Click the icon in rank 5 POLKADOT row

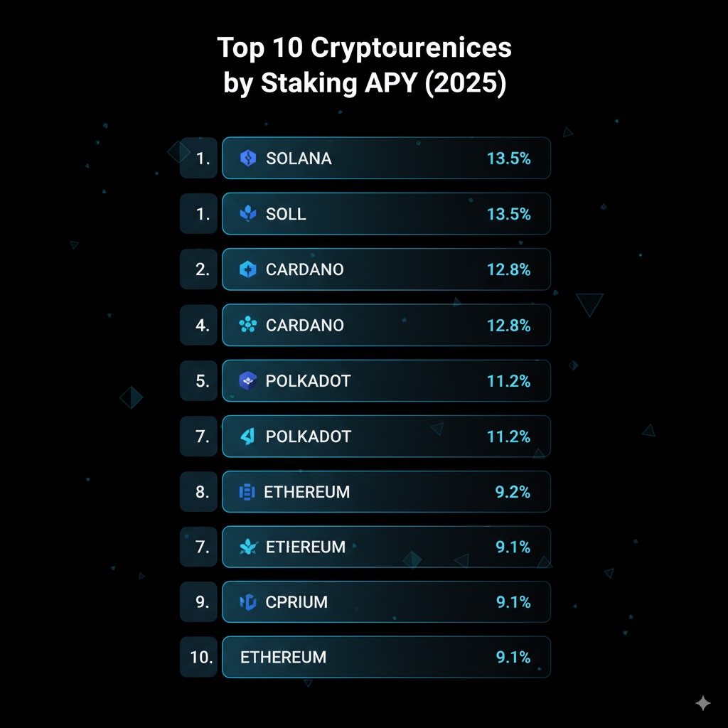tap(247, 380)
